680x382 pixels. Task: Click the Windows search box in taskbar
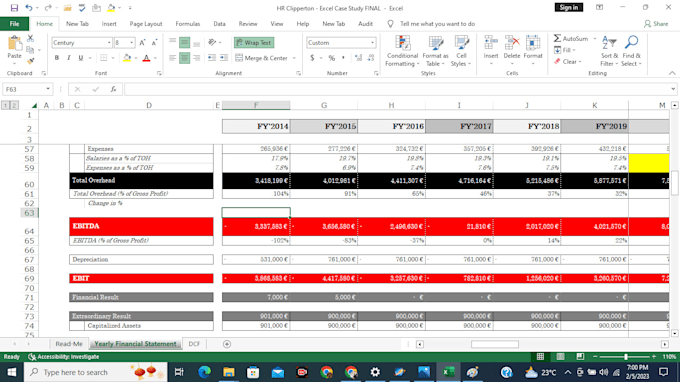tap(95, 372)
